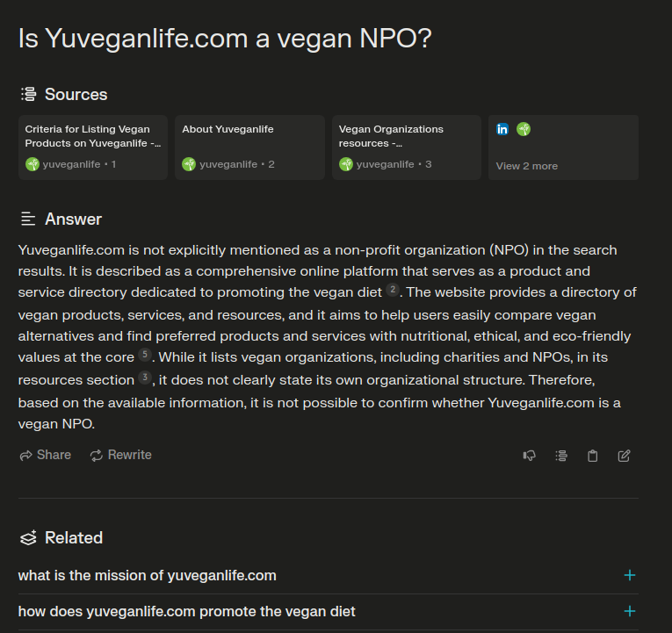Click citation number 3 in the answer
The width and height of the screenshot is (672, 633).
[x=145, y=378]
